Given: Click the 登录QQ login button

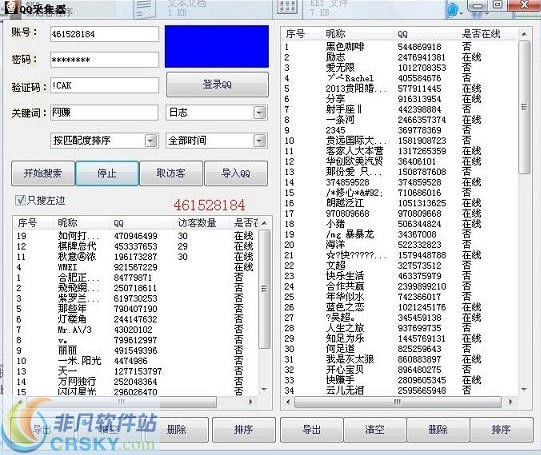Looking at the screenshot, I should click(217, 85).
